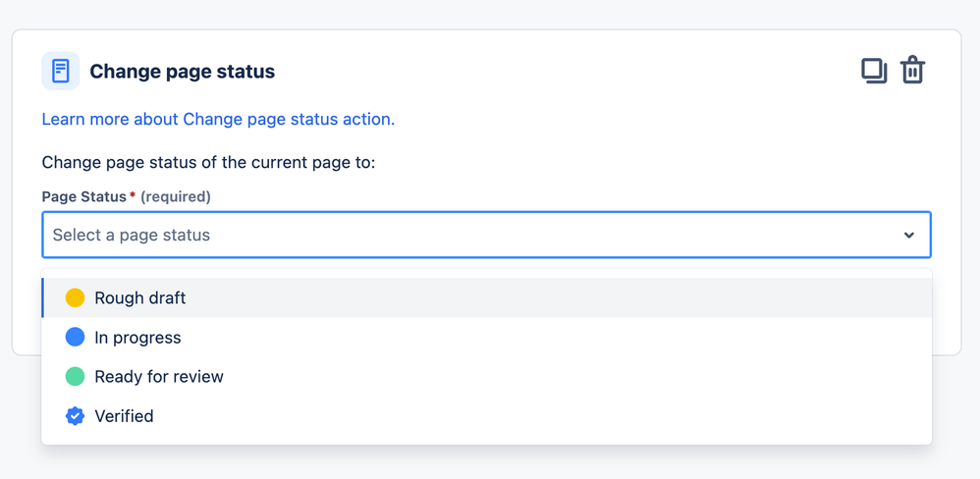Collapse the dropdown using the chevron arrow
This screenshot has height=479, width=980.
tap(908, 236)
